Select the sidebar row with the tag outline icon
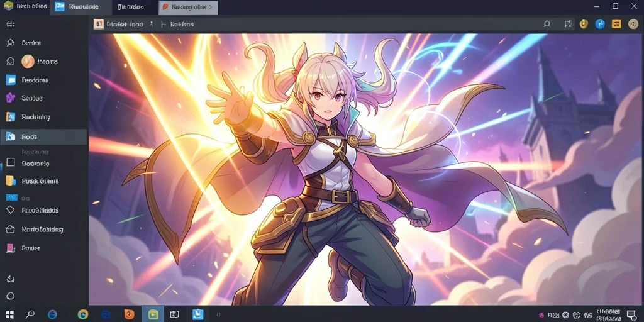The width and height of the screenshot is (644, 322). pos(43,210)
